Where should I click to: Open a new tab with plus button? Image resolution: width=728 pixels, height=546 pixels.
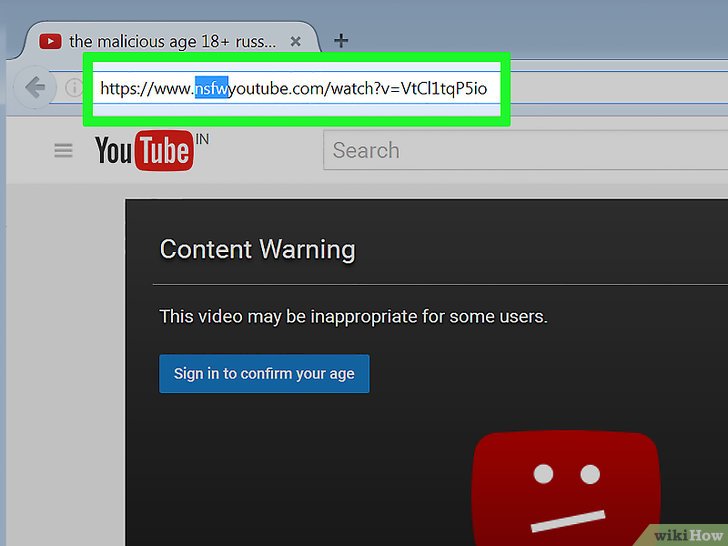[x=341, y=41]
